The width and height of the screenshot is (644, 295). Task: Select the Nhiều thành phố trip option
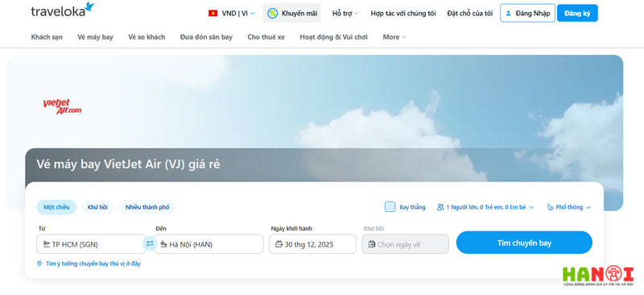147,207
